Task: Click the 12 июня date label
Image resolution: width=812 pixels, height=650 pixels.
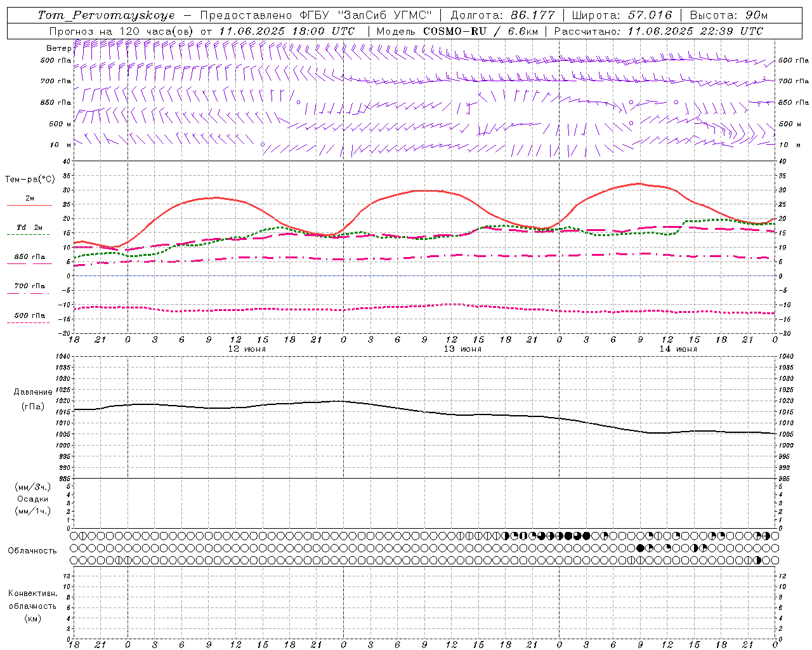Action: coord(247,349)
